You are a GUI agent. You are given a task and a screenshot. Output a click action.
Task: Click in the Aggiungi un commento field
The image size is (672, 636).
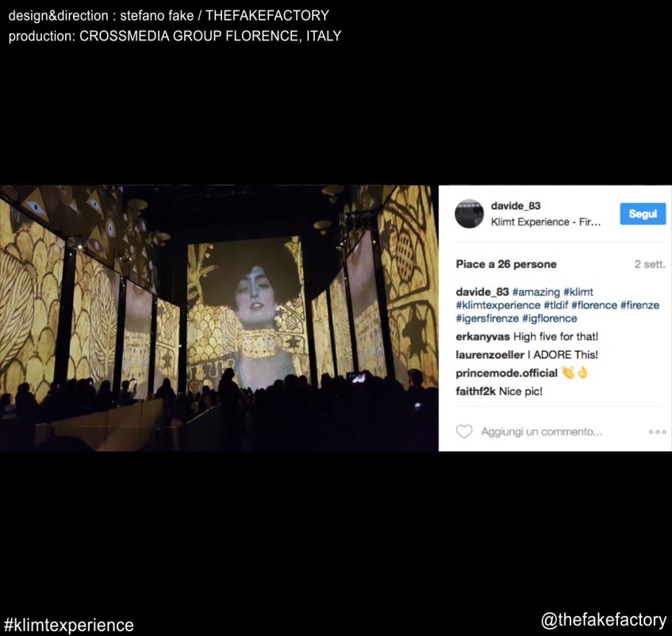(x=541, y=431)
